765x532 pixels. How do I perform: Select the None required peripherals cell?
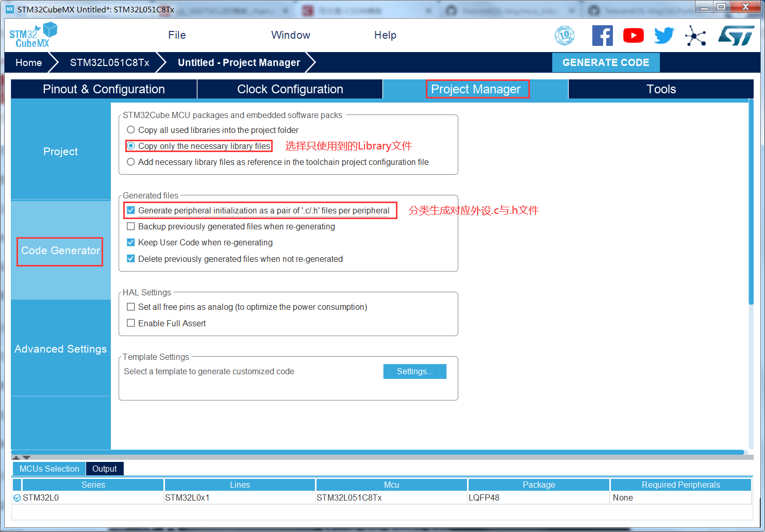680,498
